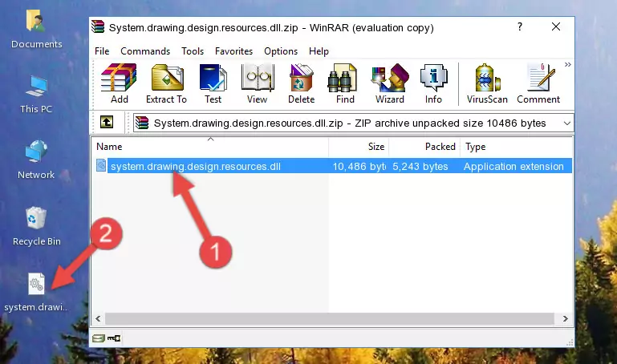Click the 10,486 bytes size value
The width and height of the screenshot is (617, 364).
[x=359, y=167]
